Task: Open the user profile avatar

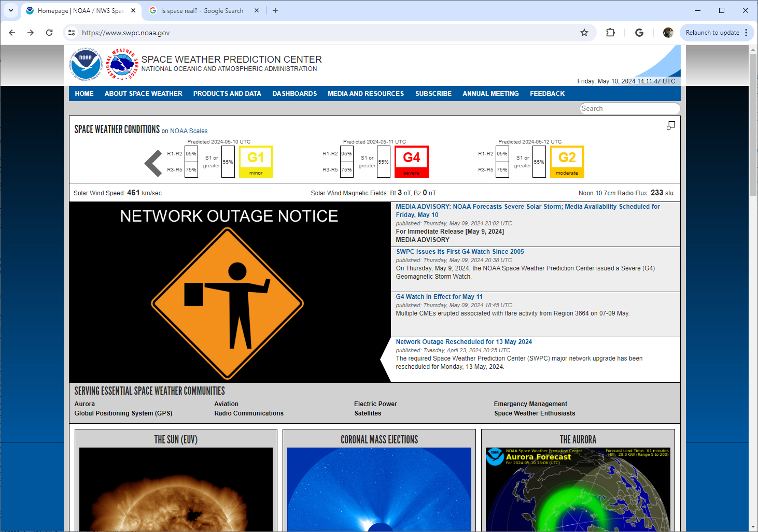Action: [668, 33]
